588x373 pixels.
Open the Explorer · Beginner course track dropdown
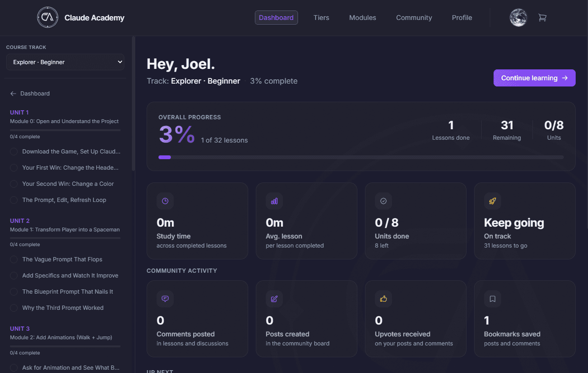tap(65, 62)
